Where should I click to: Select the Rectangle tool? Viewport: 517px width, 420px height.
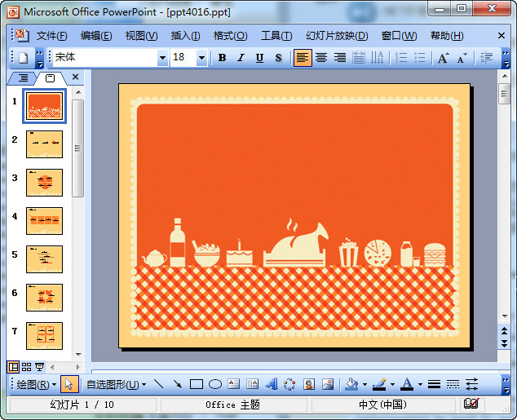(x=197, y=384)
